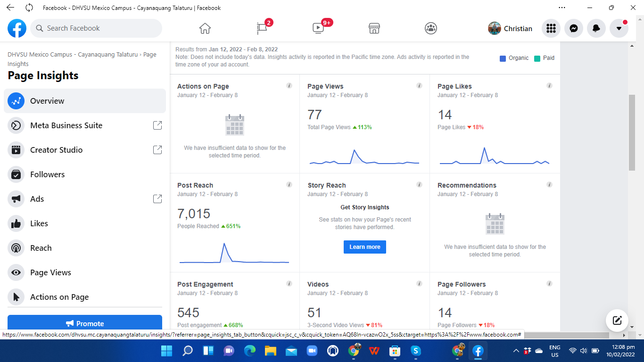Click the Page Views line chart
This screenshot has height=362, width=644.
[x=364, y=157]
